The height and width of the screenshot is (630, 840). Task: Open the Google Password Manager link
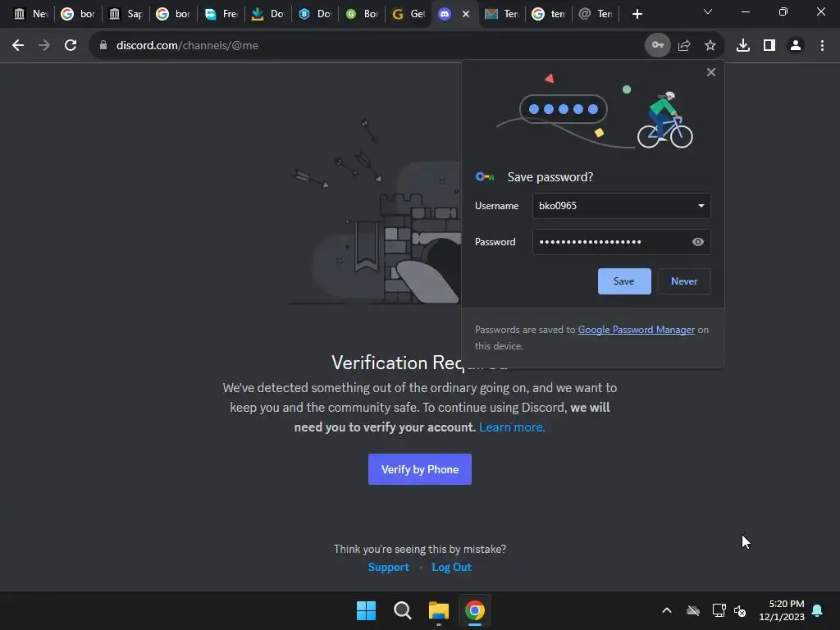tap(636, 330)
